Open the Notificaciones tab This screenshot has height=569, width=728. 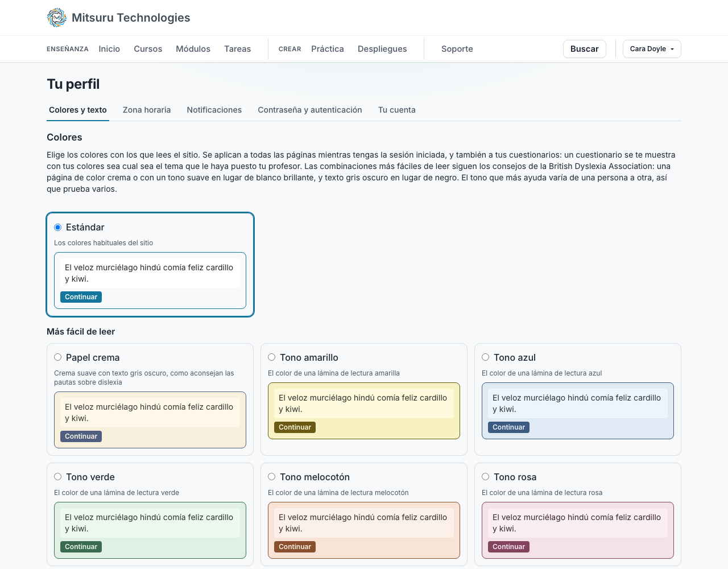(x=214, y=110)
